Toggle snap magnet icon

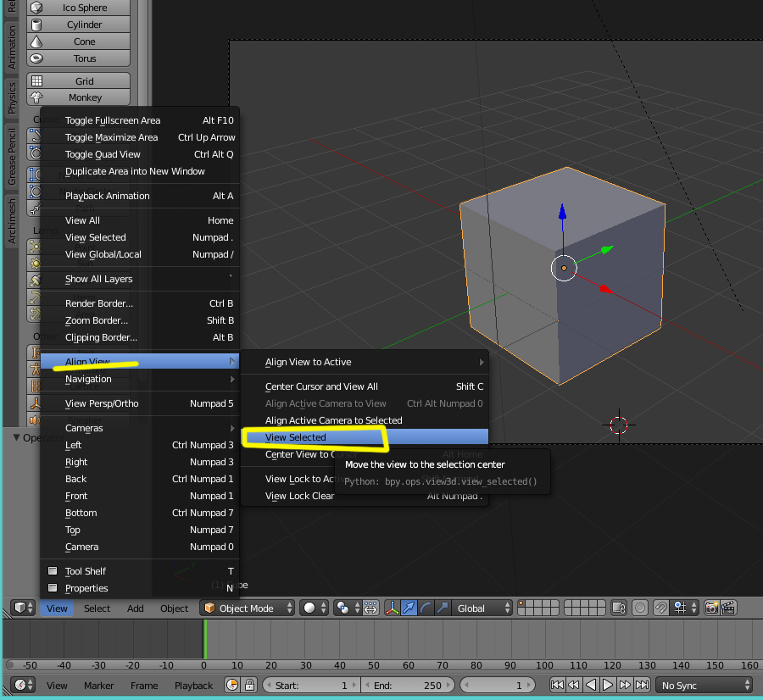point(660,608)
